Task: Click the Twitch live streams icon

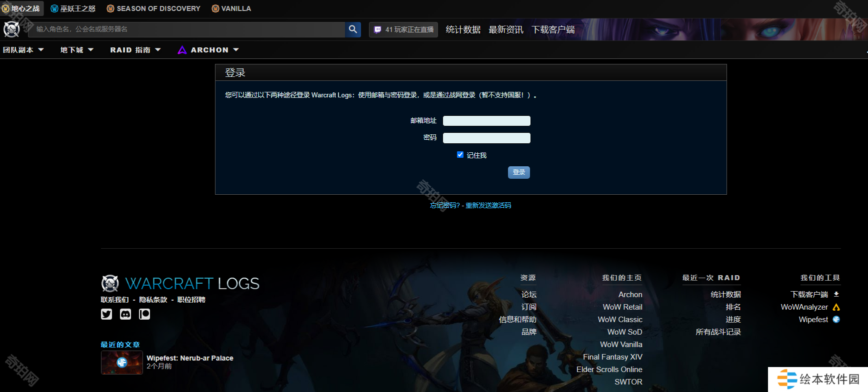Action: click(x=378, y=29)
